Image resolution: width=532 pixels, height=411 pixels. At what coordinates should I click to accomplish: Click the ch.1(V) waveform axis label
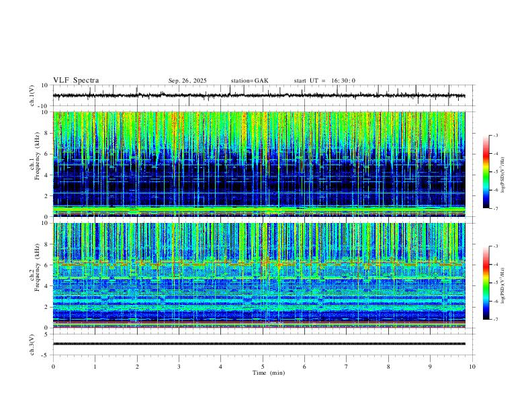(x=32, y=95)
